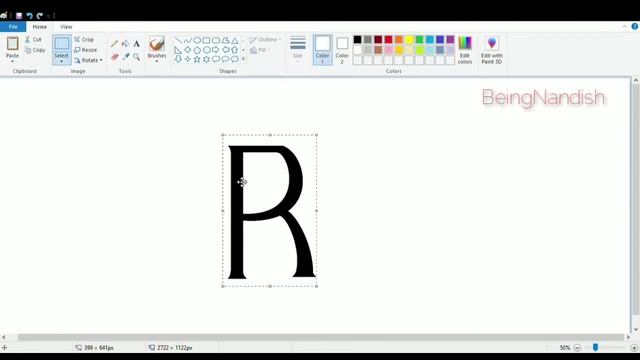The height and width of the screenshot is (360, 640).
Task: Collapse the ribbon with the caret button
Action: pyautogui.click(x=624, y=27)
